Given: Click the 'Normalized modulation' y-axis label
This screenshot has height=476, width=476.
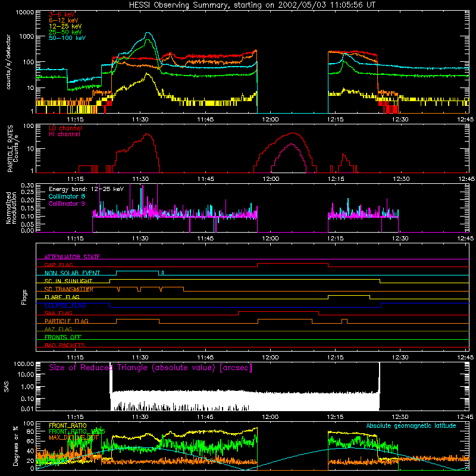Looking at the screenshot, I should coord(11,208).
